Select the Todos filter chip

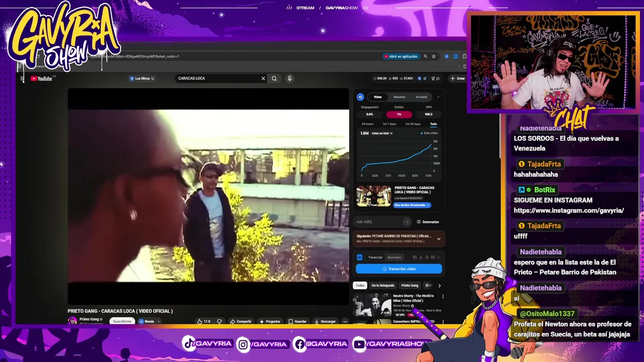click(360, 286)
